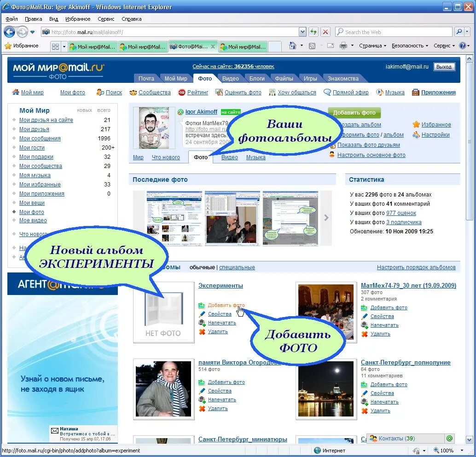Click the Help question mark icon

(462, 46)
